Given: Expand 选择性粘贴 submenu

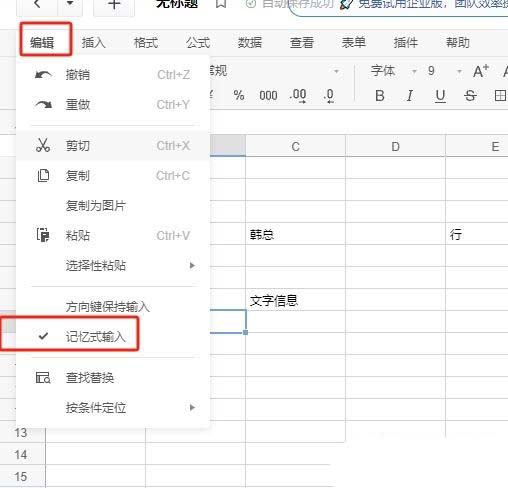Looking at the screenshot, I should [113, 266].
